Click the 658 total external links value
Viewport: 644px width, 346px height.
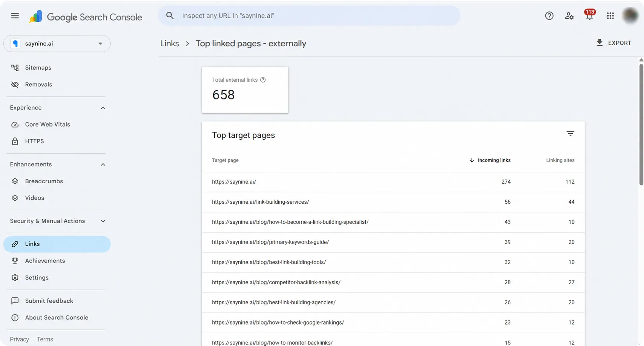223,95
